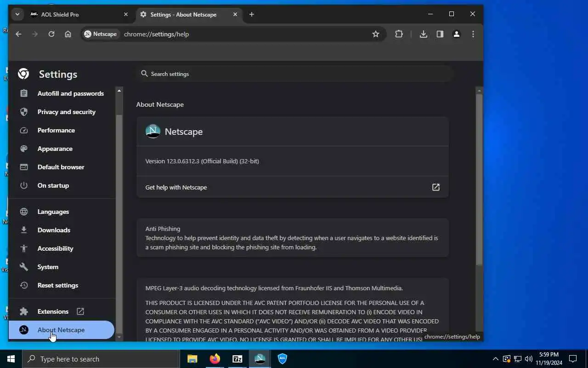This screenshot has width=588, height=368.
Task: Click the Netscape logo in About card
Action: (153, 131)
